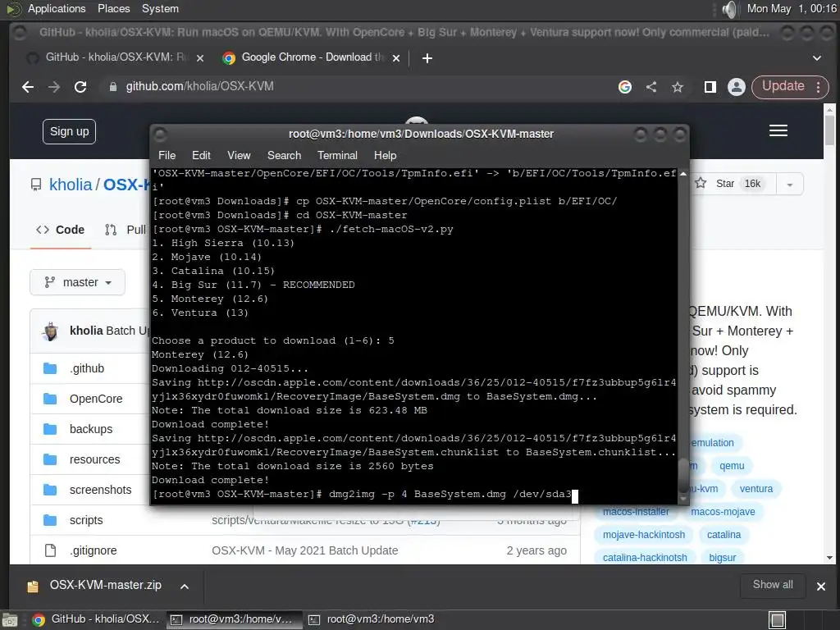The width and height of the screenshot is (840, 630).
Task: Open the Places menu
Action: point(113,8)
